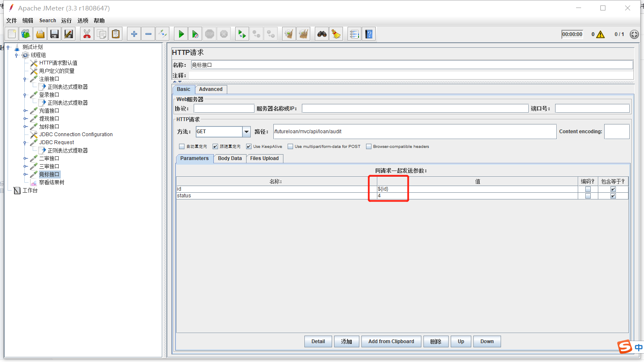Toggle 自动重定向 checkbox
The height and width of the screenshot is (362, 644).
182,147
